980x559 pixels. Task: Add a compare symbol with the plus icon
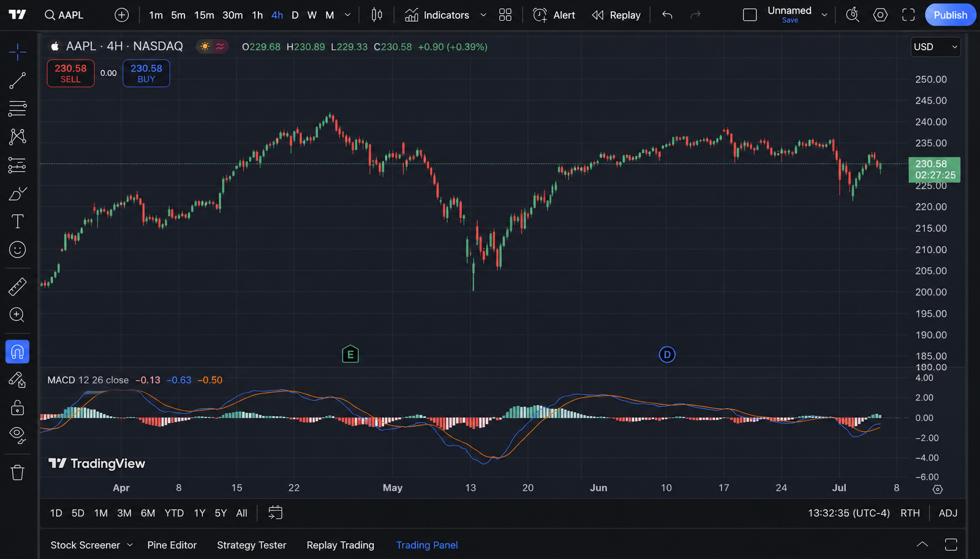122,15
